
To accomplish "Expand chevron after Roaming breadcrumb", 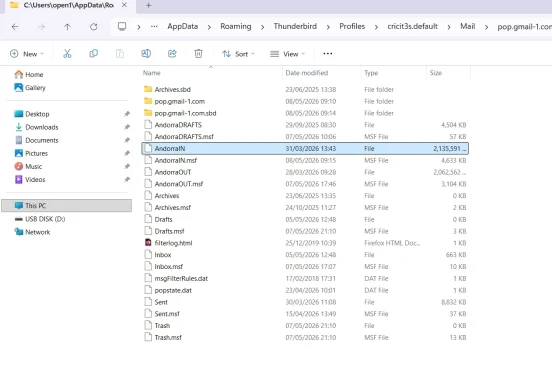I will (262, 27).
